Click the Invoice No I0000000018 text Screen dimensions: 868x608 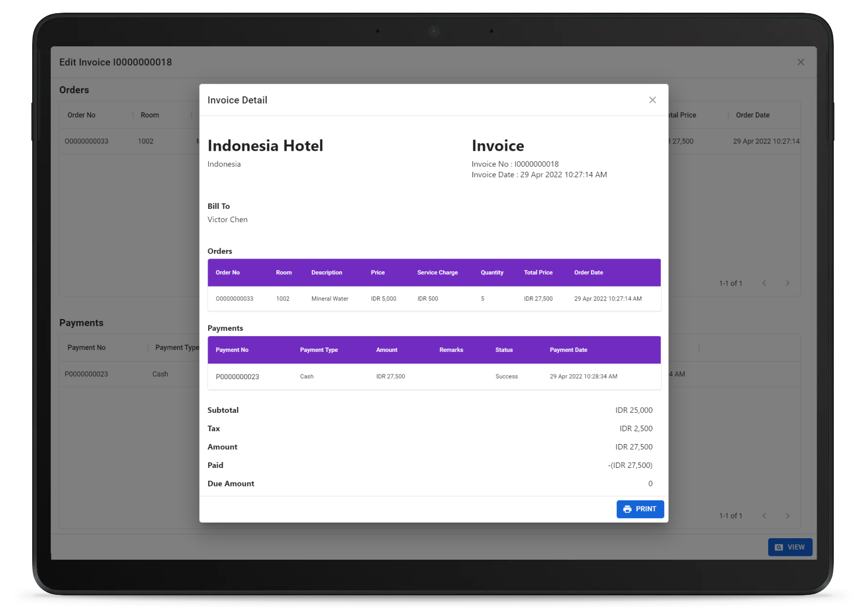tap(514, 164)
